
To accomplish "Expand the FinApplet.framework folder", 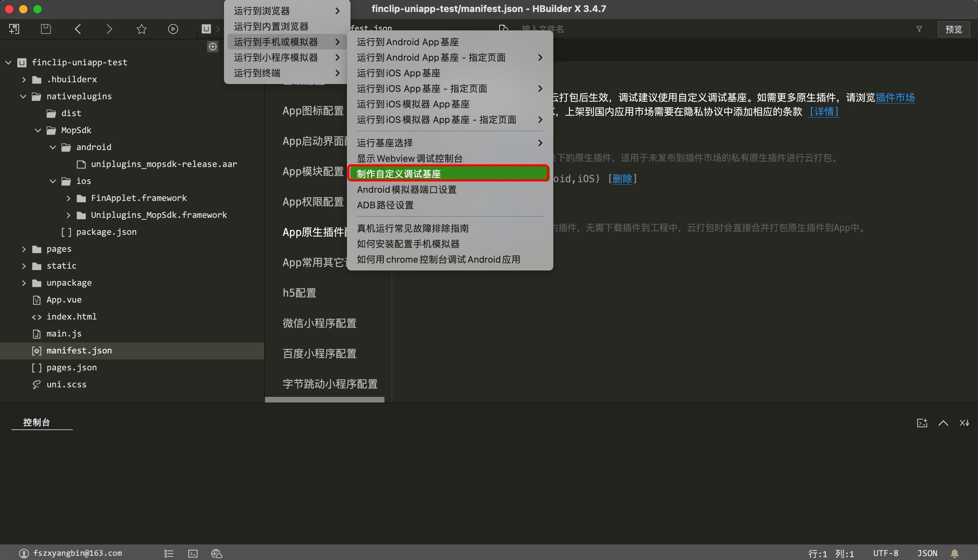I will click(x=68, y=198).
